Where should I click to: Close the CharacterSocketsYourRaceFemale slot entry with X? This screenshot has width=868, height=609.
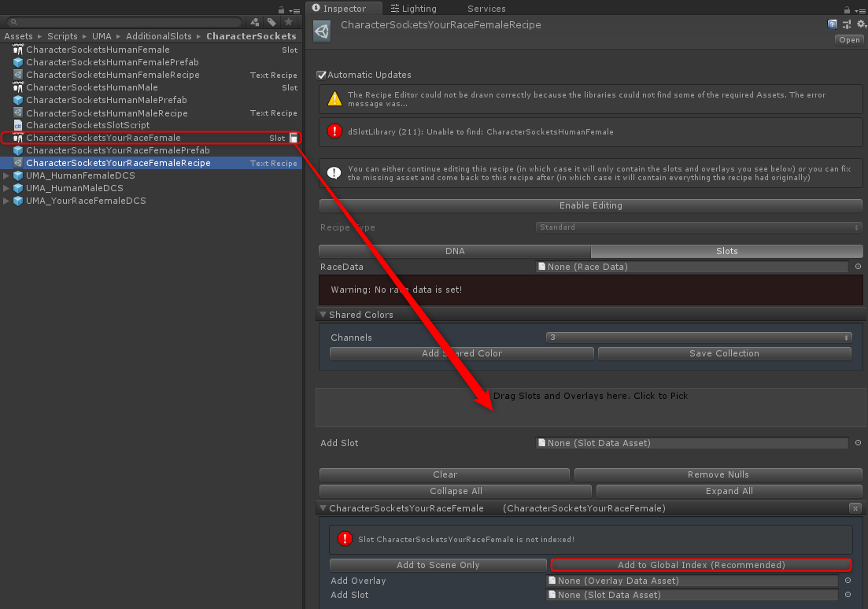(x=855, y=508)
